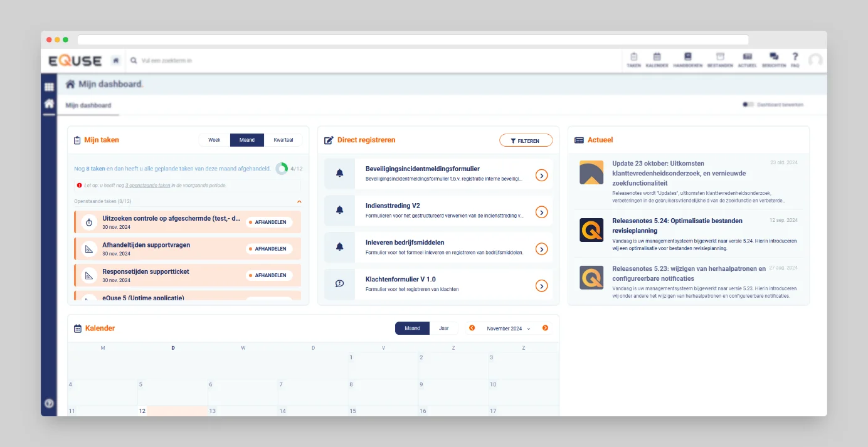The image size is (868, 447).
Task: Open Berichten messages icon
Action: [x=774, y=60]
